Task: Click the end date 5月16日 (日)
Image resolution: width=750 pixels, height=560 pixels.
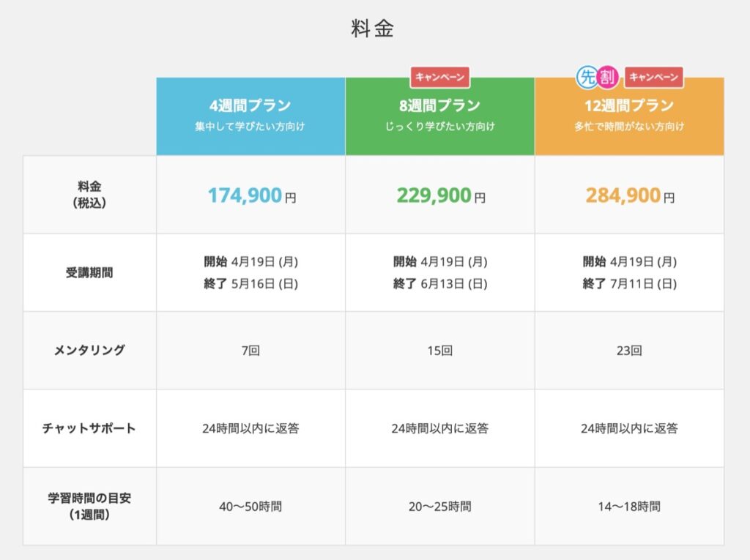Action: tap(264, 283)
